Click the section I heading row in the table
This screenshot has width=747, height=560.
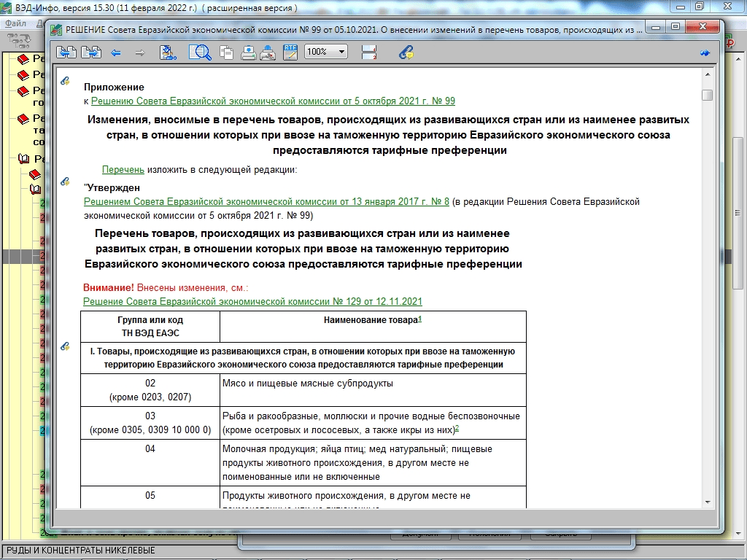[x=303, y=358]
